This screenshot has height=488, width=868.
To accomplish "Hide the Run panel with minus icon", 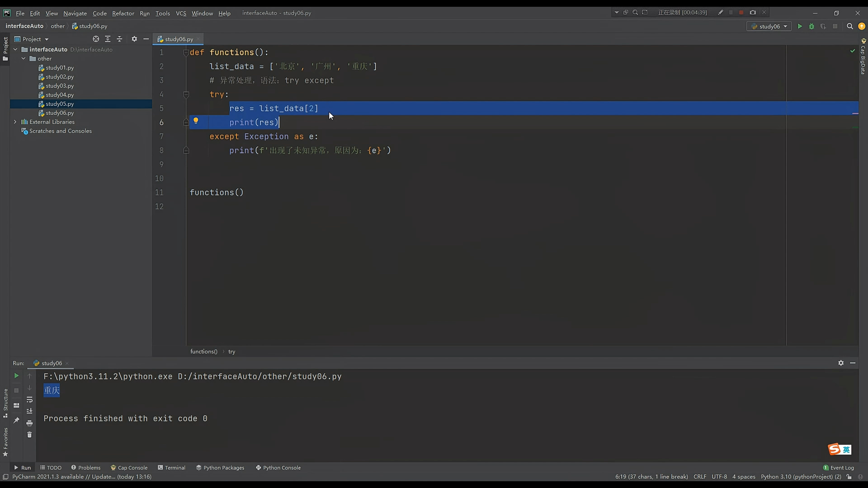I will point(853,363).
